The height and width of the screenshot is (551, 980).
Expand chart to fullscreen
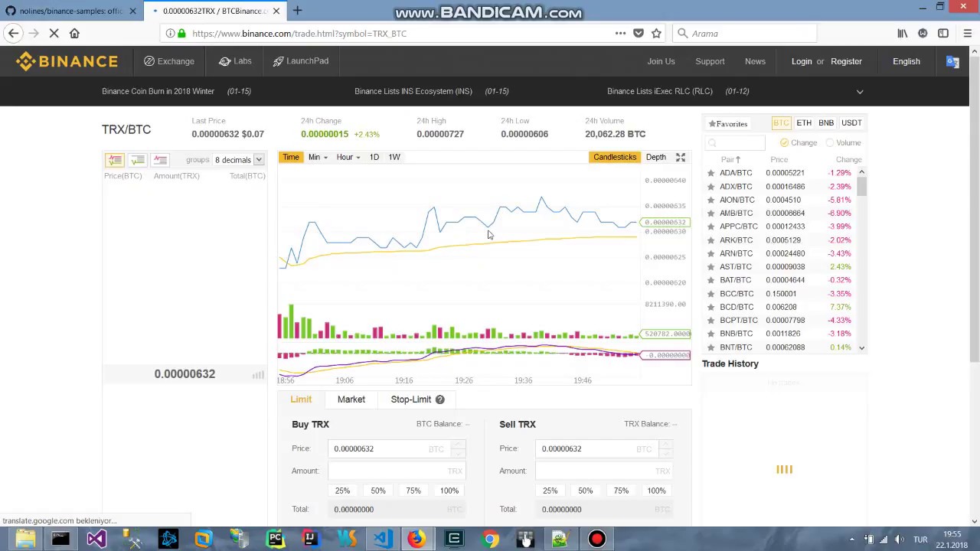(x=680, y=157)
